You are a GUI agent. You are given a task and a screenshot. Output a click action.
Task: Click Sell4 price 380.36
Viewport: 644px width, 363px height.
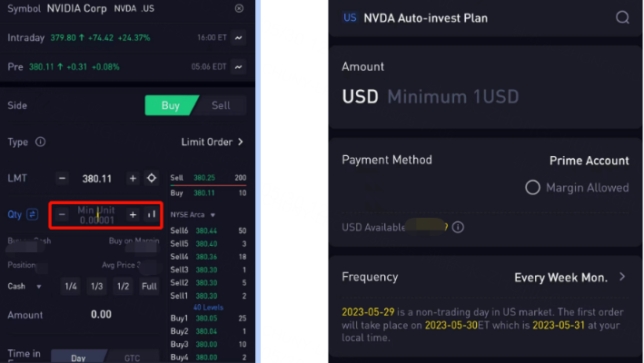(x=206, y=257)
